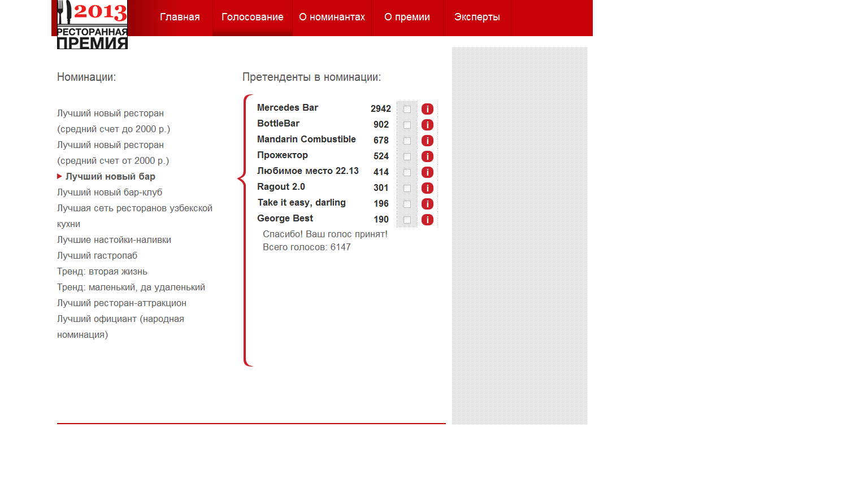Tick the Mandarin Combustible checkbox
This screenshot has width=868, height=488.
pos(407,141)
